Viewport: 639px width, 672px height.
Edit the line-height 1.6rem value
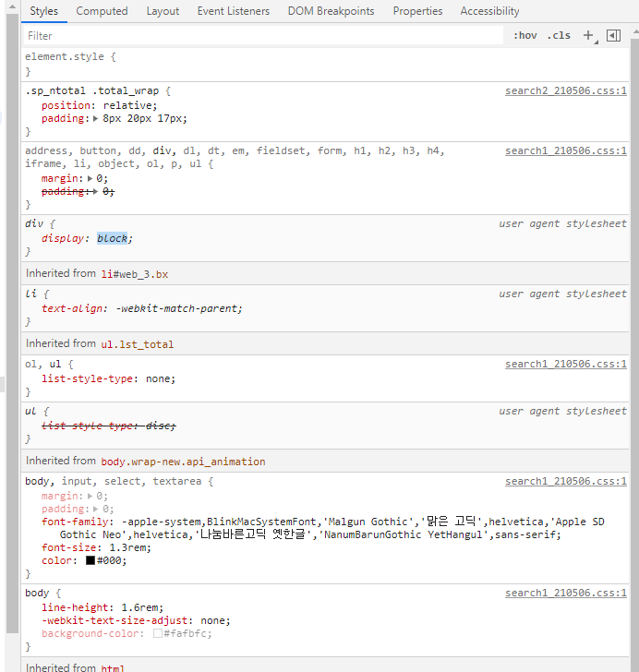click(139, 607)
